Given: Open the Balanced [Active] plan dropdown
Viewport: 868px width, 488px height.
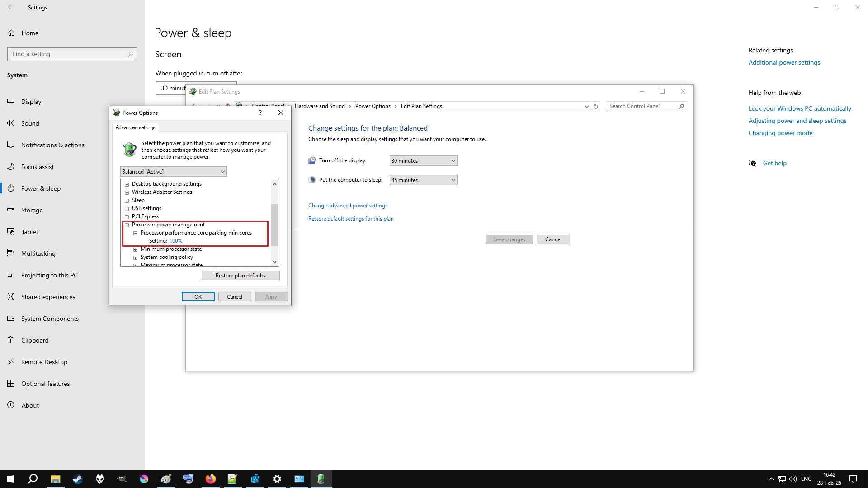Looking at the screenshot, I should pos(173,172).
